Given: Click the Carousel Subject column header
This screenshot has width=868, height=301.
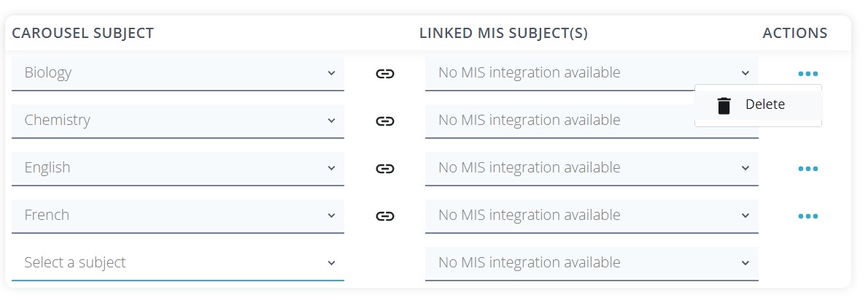Looking at the screenshot, I should pyautogui.click(x=82, y=33).
